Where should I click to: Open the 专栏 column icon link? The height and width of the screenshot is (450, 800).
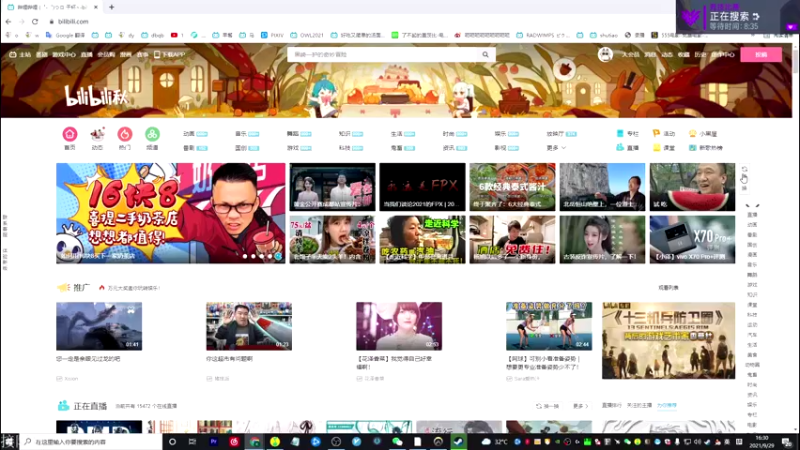tap(628, 134)
